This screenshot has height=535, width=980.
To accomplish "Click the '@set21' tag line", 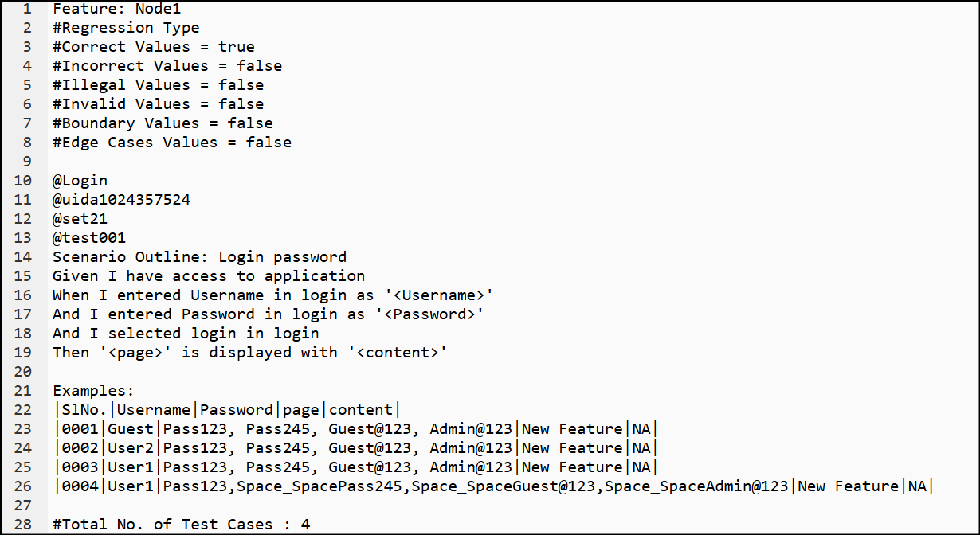I will [80, 219].
